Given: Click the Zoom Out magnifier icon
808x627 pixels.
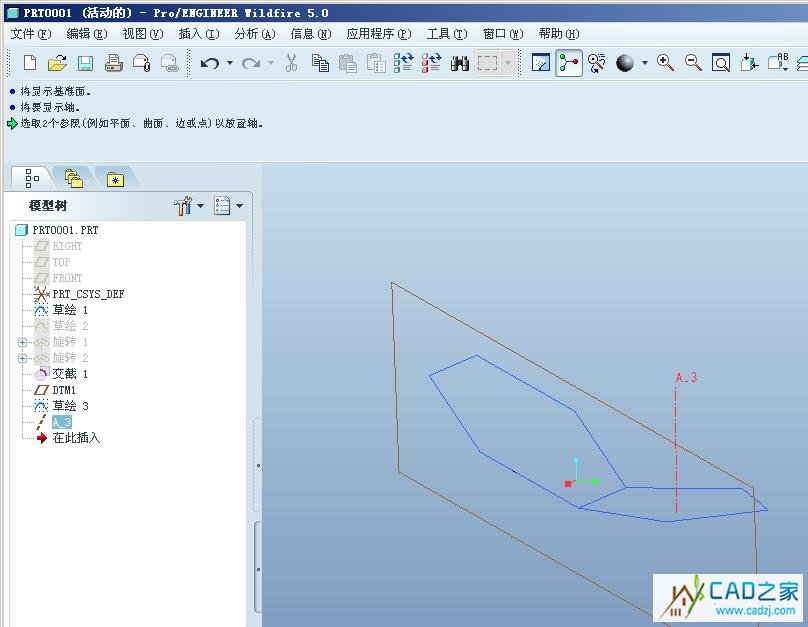Looking at the screenshot, I should click(693, 63).
